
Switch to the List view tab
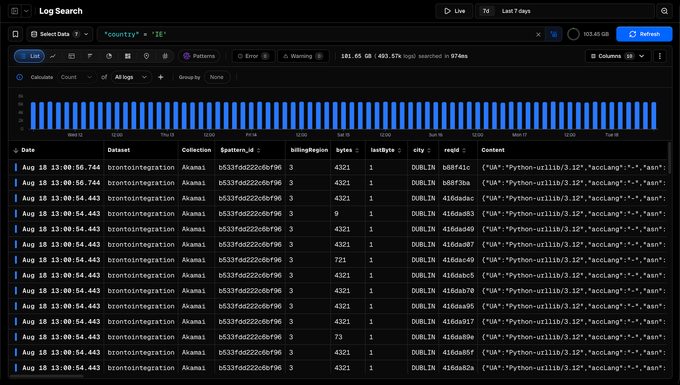pos(29,56)
